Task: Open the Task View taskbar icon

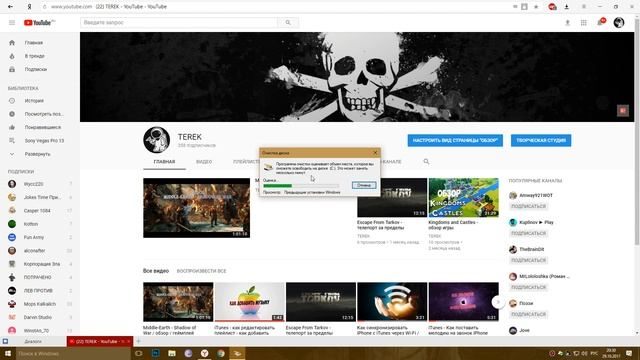Action: (x=138, y=353)
